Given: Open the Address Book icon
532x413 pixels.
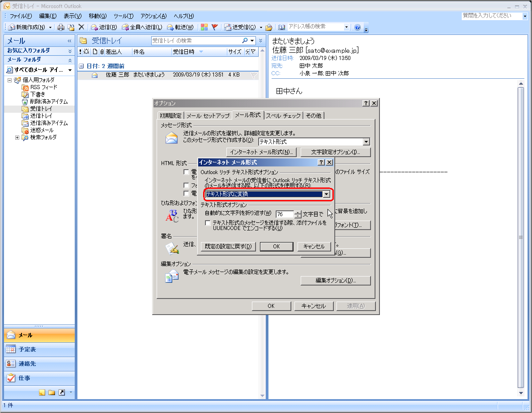Looking at the screenshot, I should coord(281,27).
